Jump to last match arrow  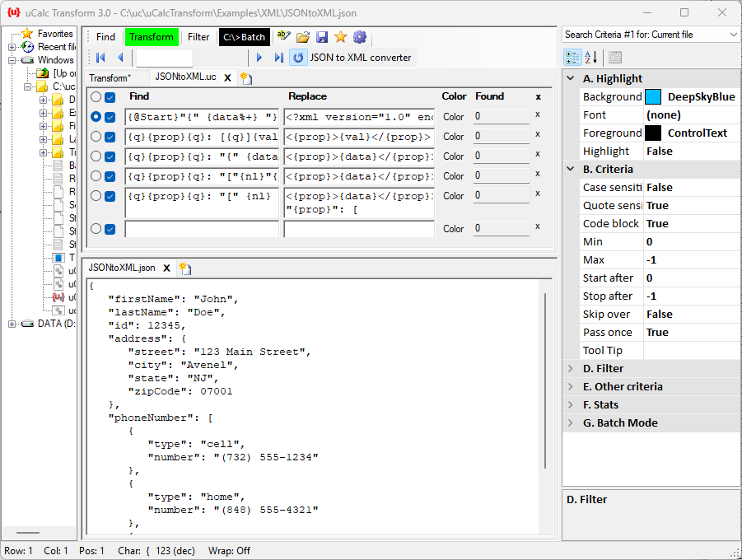point(278,58)
